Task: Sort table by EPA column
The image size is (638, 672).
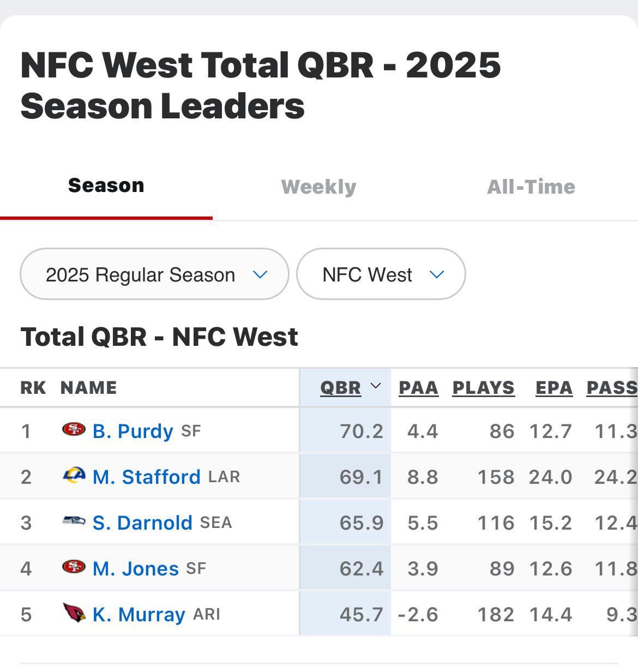Action: pos(553,388)
